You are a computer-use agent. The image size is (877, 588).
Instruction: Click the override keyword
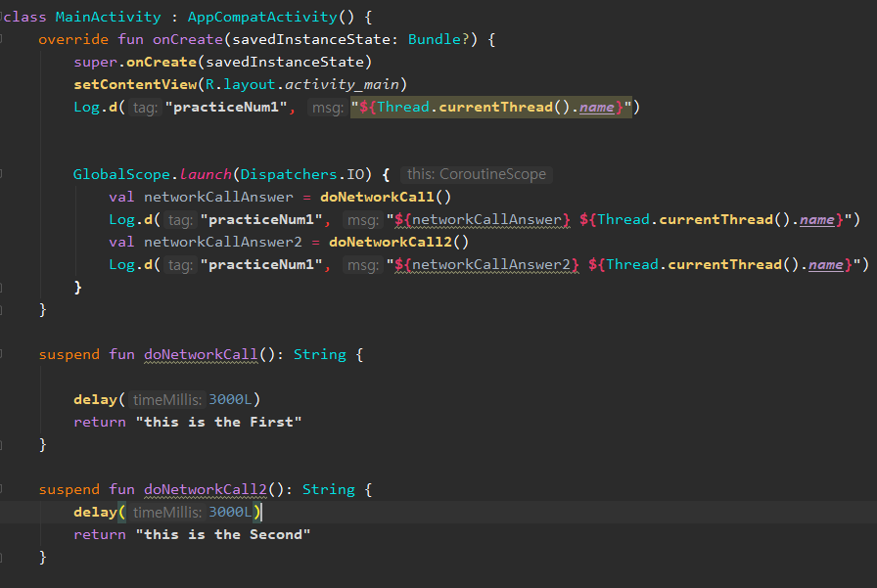tap(73, 39)
